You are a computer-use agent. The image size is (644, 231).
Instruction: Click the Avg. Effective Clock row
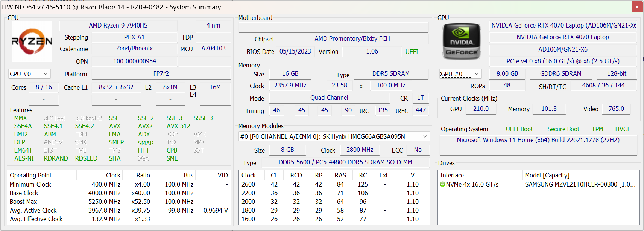tap(118, 219)
